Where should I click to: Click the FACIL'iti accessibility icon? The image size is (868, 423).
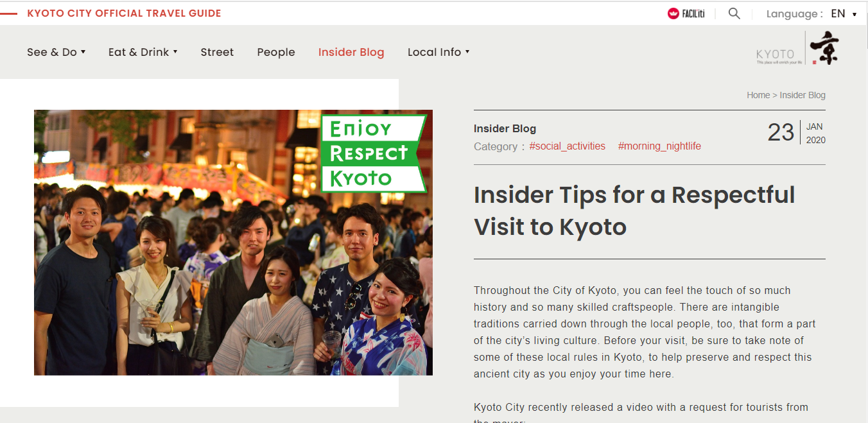tap(686, 13)
